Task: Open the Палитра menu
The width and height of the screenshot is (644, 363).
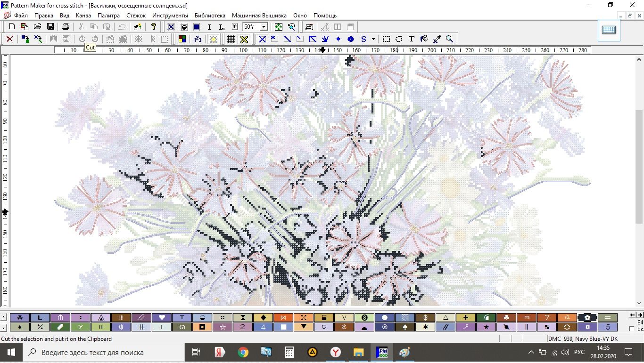Action: point(108,16)
